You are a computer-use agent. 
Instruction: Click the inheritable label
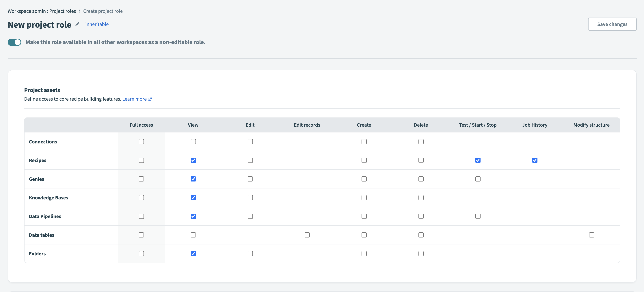coord(97,24)
